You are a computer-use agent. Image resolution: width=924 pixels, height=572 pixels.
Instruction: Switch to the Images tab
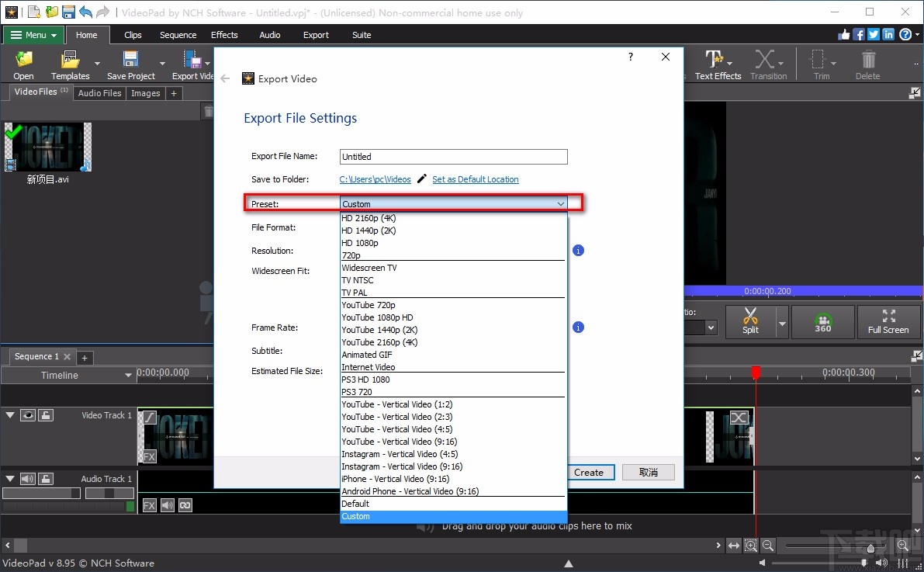tap(146, 93)
